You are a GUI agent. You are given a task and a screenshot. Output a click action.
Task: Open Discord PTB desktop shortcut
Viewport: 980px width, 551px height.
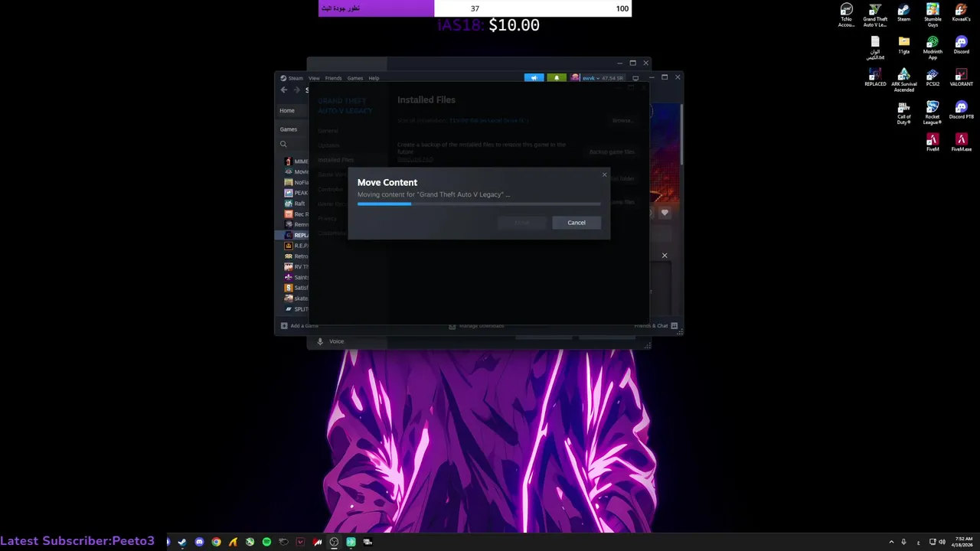tap(961, 110)
